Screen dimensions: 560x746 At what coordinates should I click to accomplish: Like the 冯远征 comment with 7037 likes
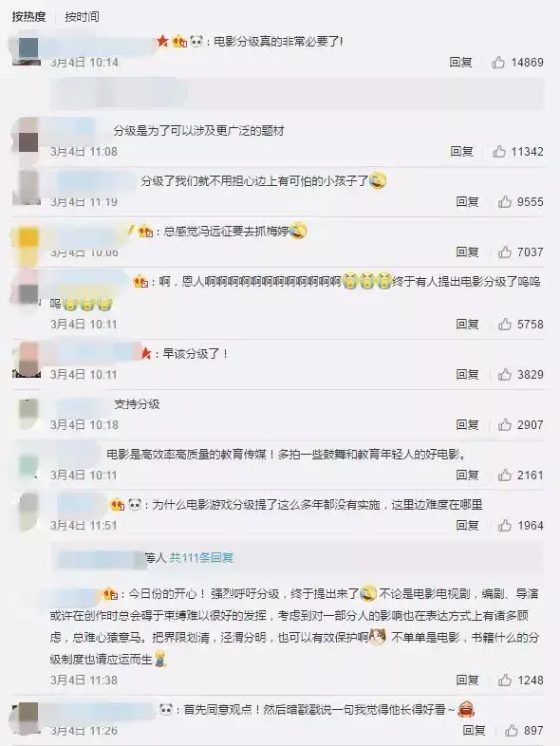[504, 252]
